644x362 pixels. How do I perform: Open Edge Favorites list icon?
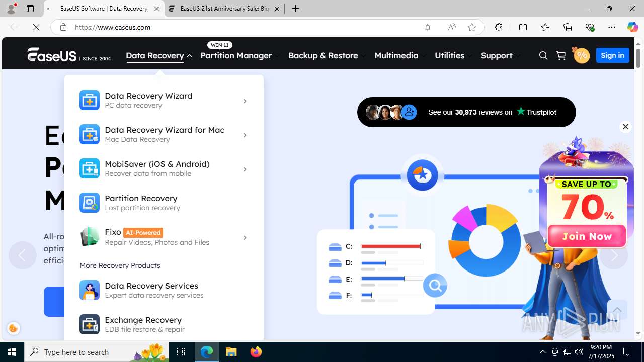(x=545, y=27)
